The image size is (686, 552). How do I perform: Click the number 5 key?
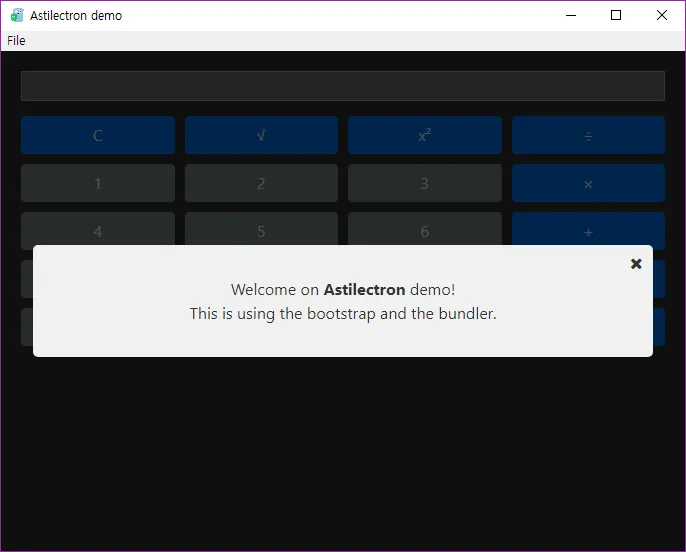pyautogui.click(x=261, y=229)
